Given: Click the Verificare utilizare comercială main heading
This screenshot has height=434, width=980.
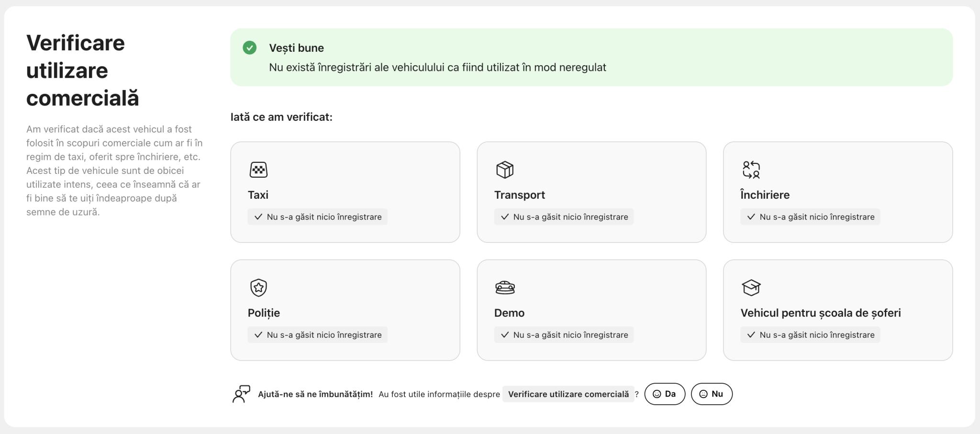Looking at the screenshot, I should 82,70.
